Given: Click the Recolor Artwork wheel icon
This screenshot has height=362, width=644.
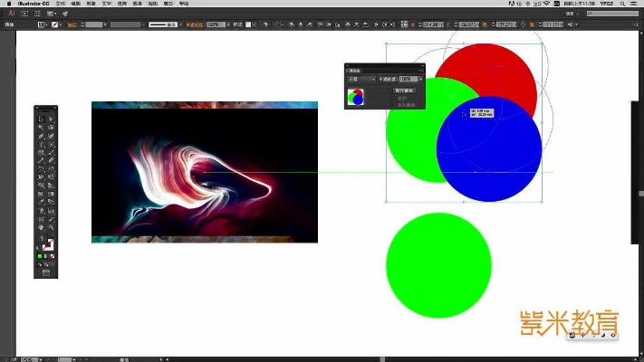Looking at the screenshot, I should click(x=265, y=24).
